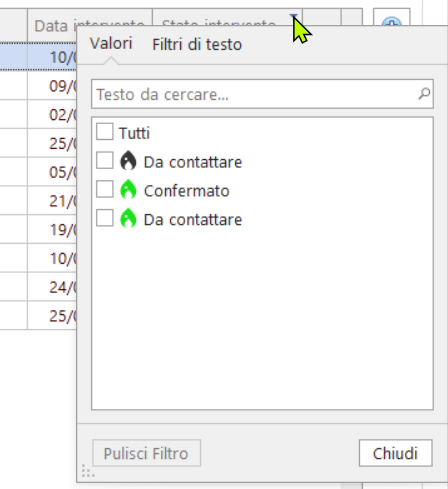Click the dotted resize grip of the filter popup
Viewport: 448px width, 489px height.
click(x=88, y=471)
